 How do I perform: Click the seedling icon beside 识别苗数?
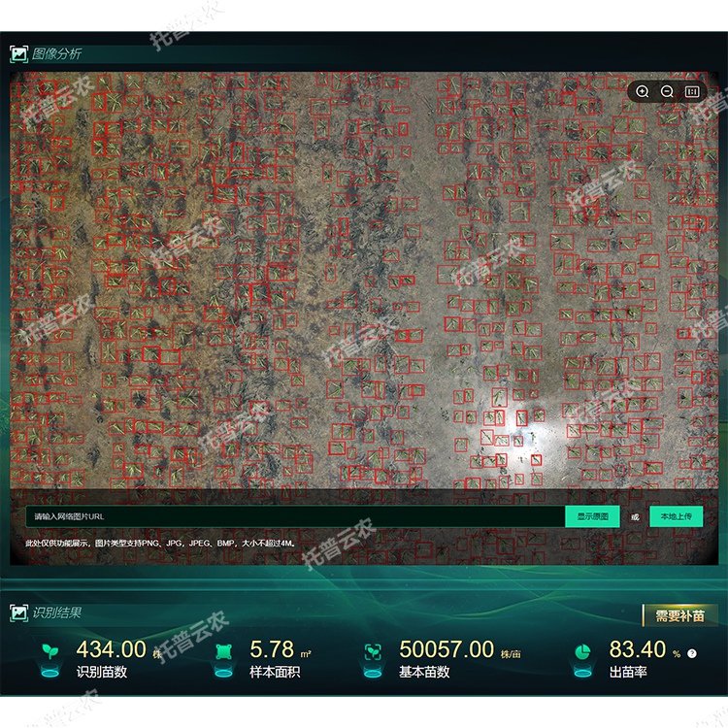pyautogui.click(x=50, y=651)
